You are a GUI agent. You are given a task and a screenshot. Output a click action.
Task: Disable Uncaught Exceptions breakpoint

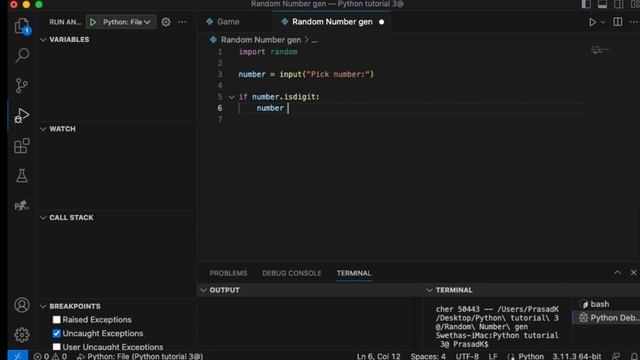click(57, 333)
